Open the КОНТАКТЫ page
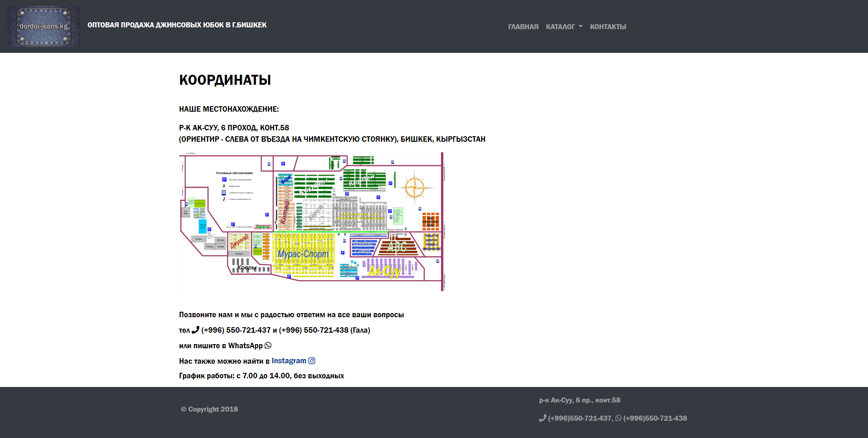Image resolution: width=868 pixels, height=438 pixels. click(x=608, y=27)
